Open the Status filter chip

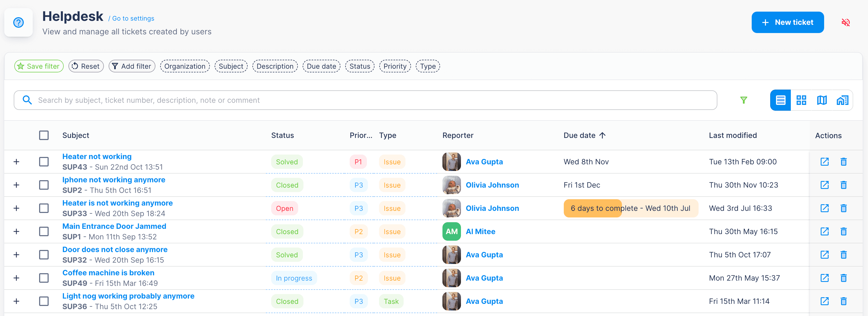tap(359, 66)
